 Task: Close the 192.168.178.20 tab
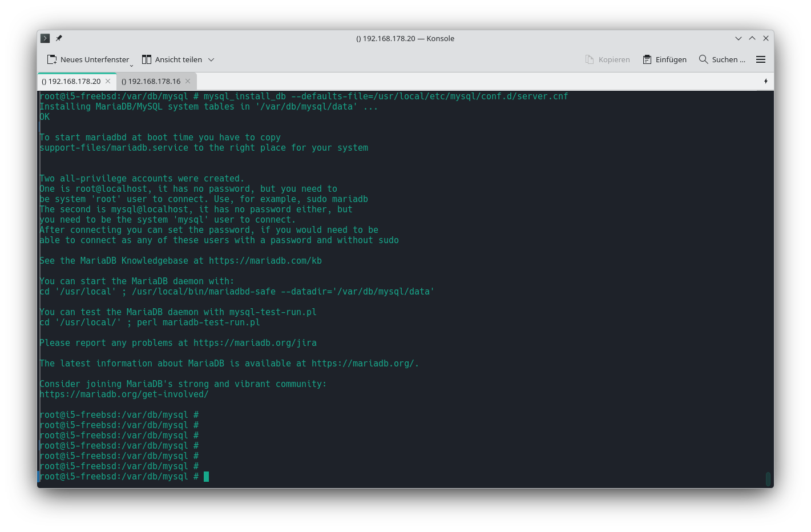[x=108, y=81]
